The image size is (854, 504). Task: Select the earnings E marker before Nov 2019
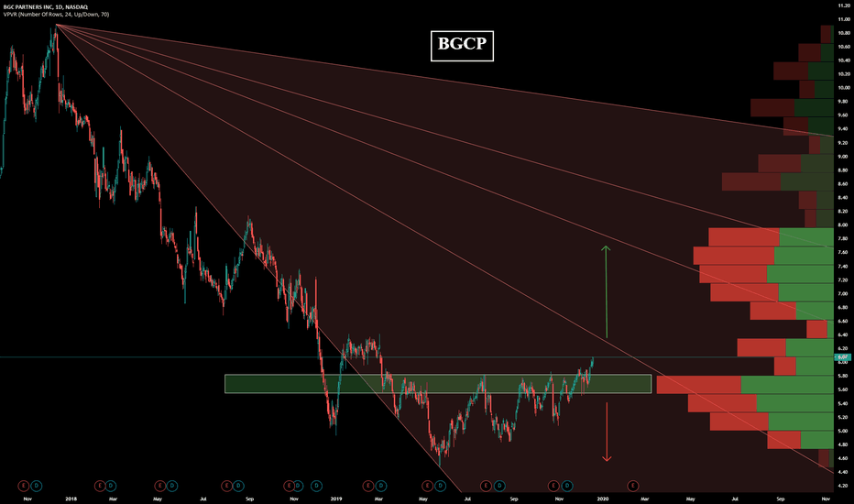tap(553, 486)
